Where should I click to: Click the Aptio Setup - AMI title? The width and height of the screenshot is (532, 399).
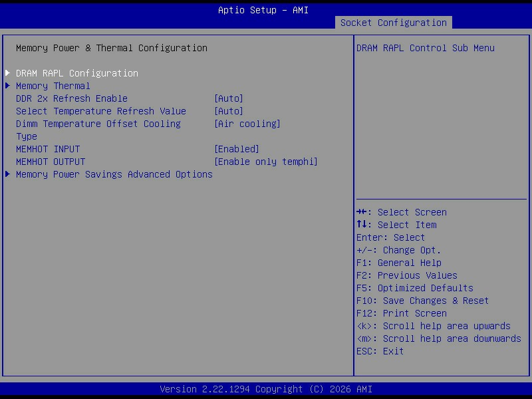[x=263, y=10]
